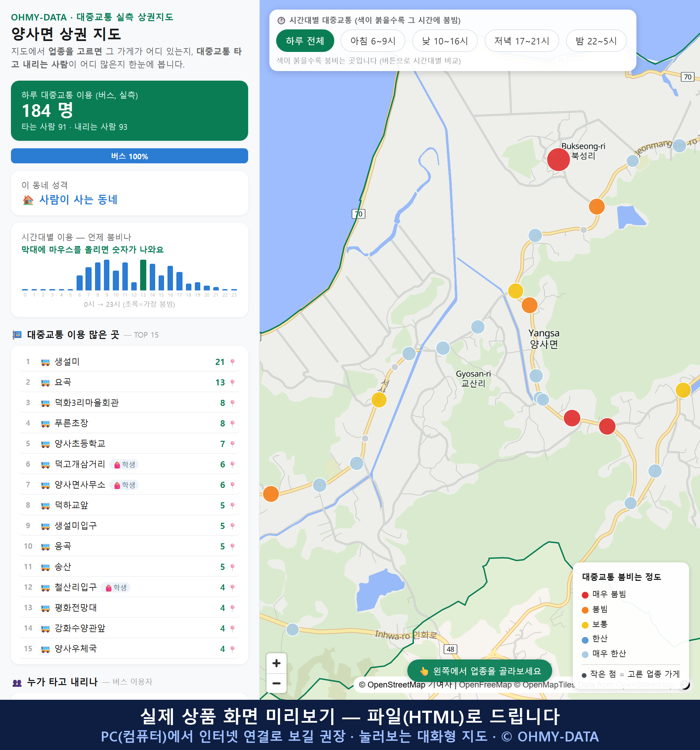Image resolution: width=700 pixels, height=750 pixels.
Task: Select 덕하교앞 in the stop list
Action: coord(130,505)
